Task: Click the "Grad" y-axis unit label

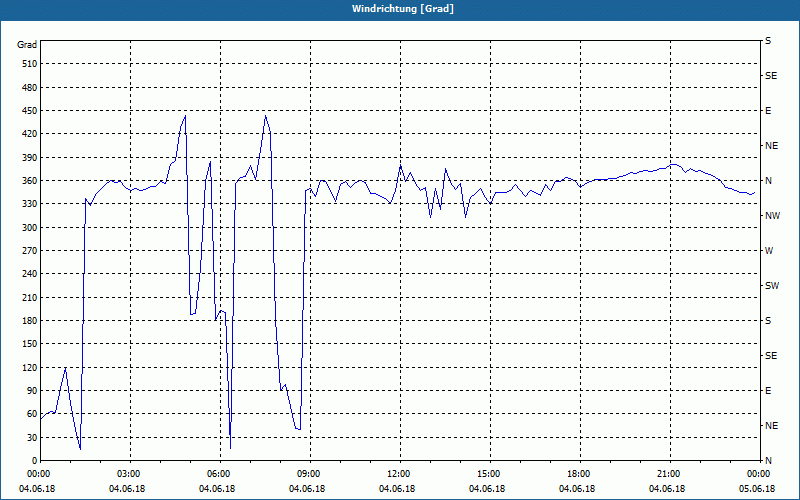Action: [x=27, y=45]
